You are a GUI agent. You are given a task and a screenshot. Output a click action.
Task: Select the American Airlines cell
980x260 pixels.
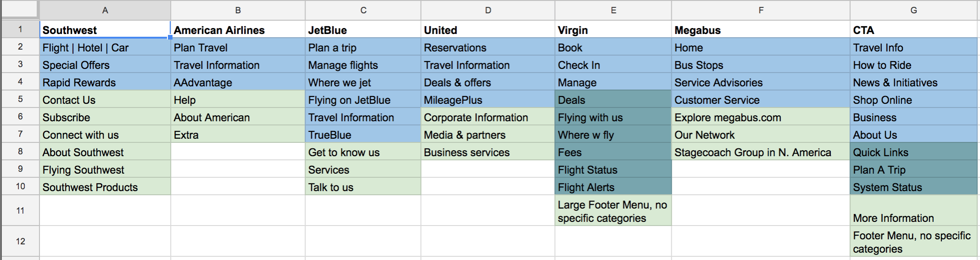238,30
